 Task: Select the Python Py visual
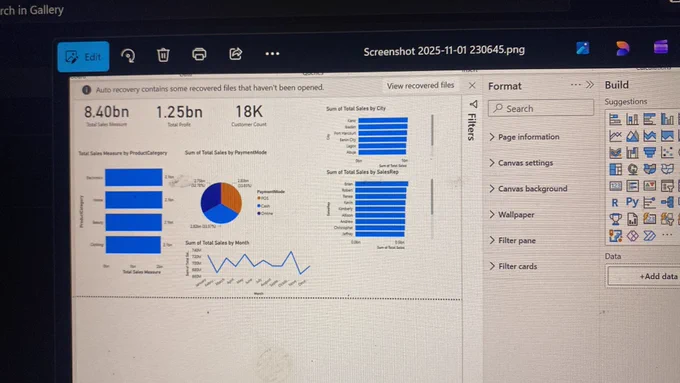click(632, 202)
